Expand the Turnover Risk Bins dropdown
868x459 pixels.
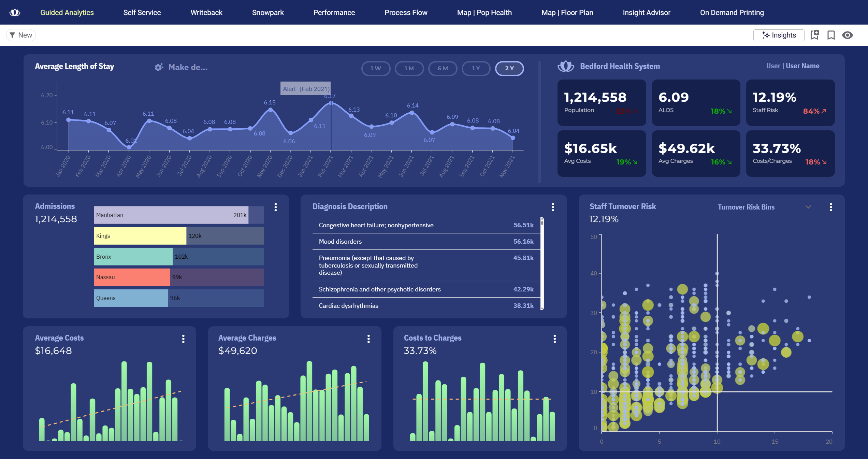(808, 207)
